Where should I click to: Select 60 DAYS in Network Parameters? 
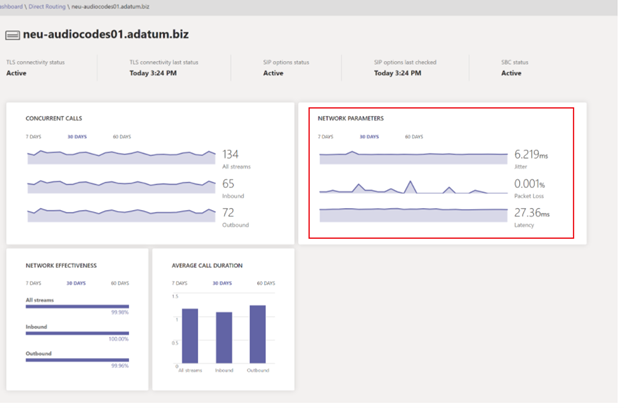pos(414,137)
